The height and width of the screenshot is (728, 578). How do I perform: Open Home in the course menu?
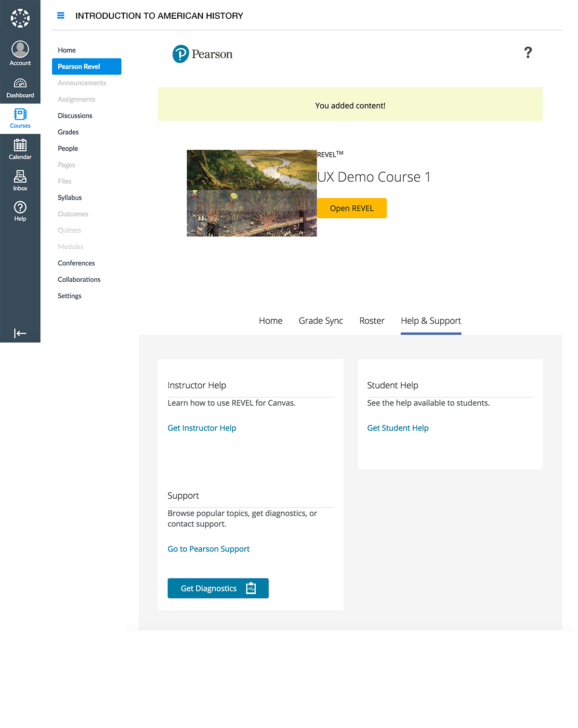(x=67, y=50)
